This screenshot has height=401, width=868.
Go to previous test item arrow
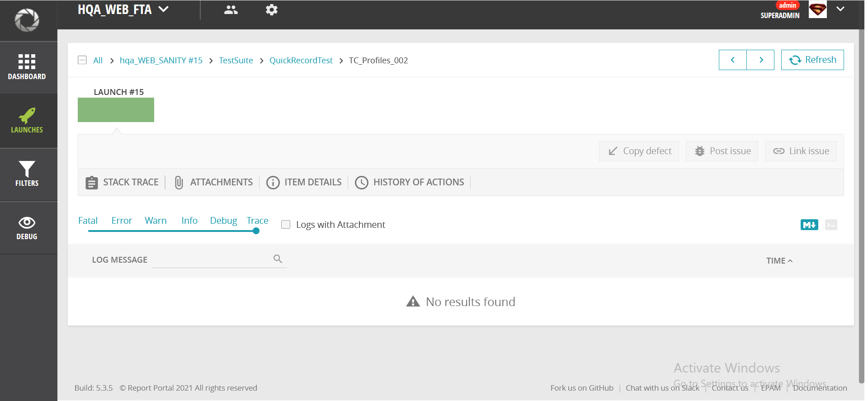732,60
